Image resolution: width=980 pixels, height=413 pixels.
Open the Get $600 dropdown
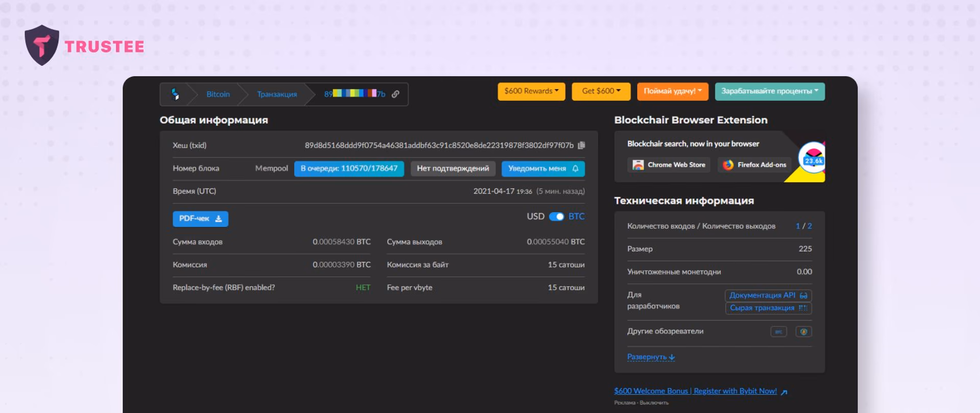click(601, 91)
